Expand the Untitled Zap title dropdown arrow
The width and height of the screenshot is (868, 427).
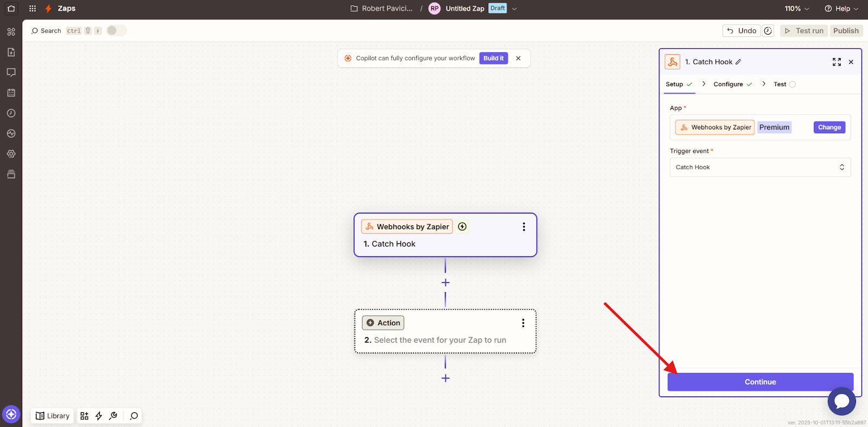point(514,9)
